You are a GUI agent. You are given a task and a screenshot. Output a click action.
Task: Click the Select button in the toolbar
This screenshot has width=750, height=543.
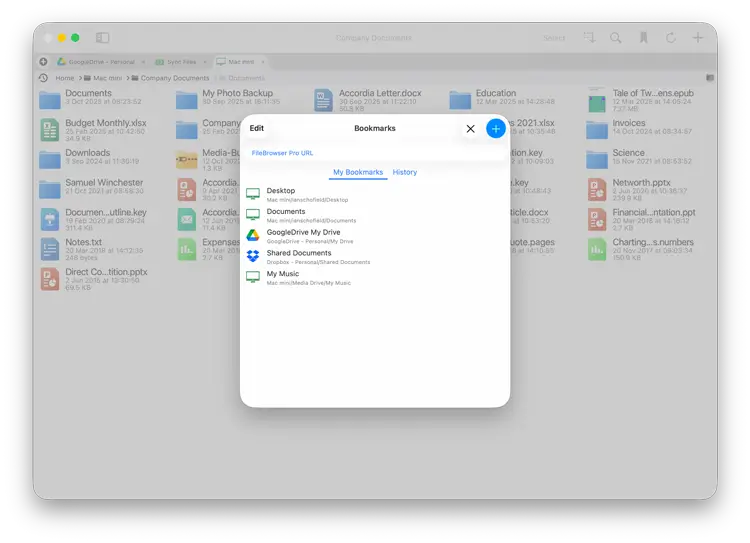(554, 38)
